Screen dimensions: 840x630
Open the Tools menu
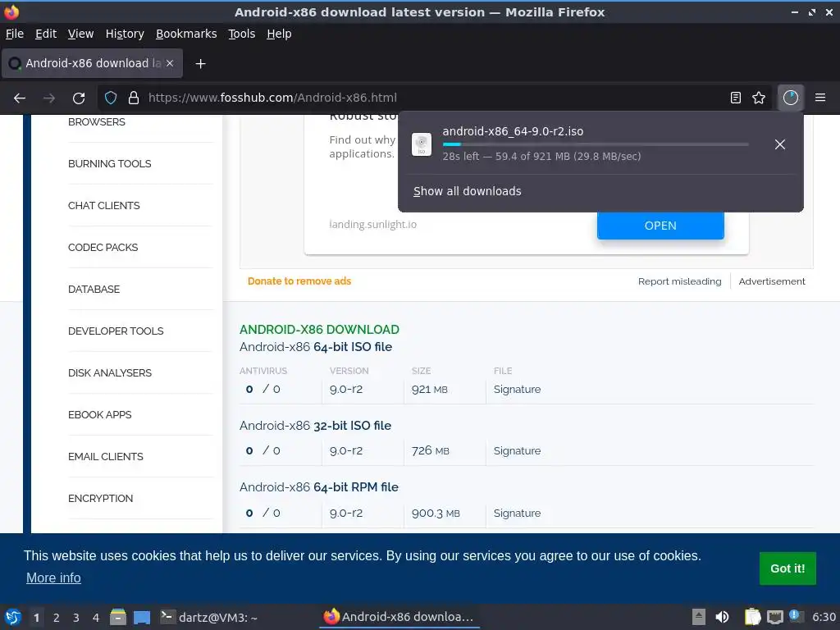(x=242, y=34)
